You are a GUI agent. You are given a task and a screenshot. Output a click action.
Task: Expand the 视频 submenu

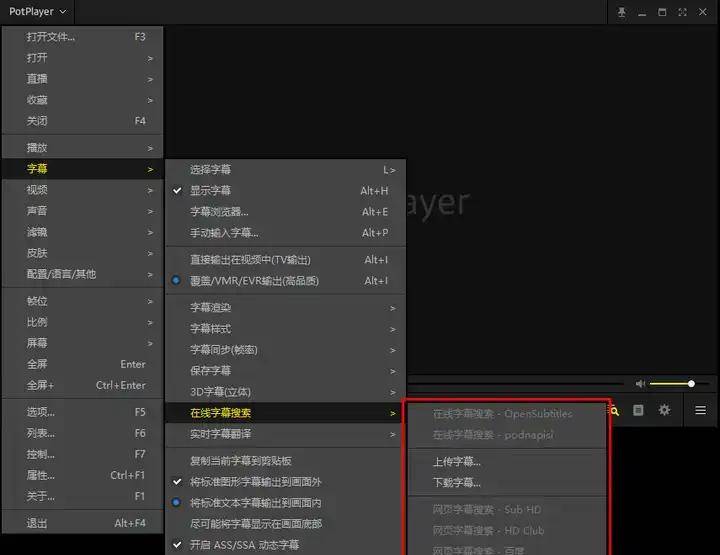83,190
